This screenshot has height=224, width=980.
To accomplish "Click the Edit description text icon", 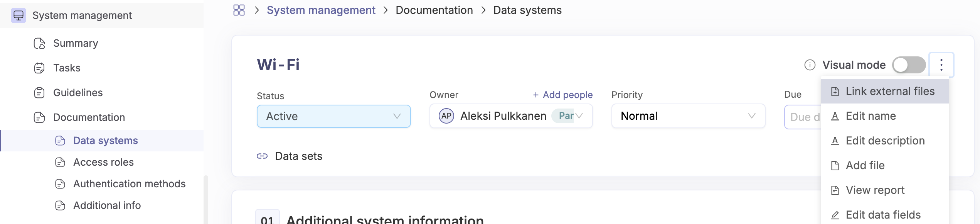I will pyautogui.click(x=835, y=141).
